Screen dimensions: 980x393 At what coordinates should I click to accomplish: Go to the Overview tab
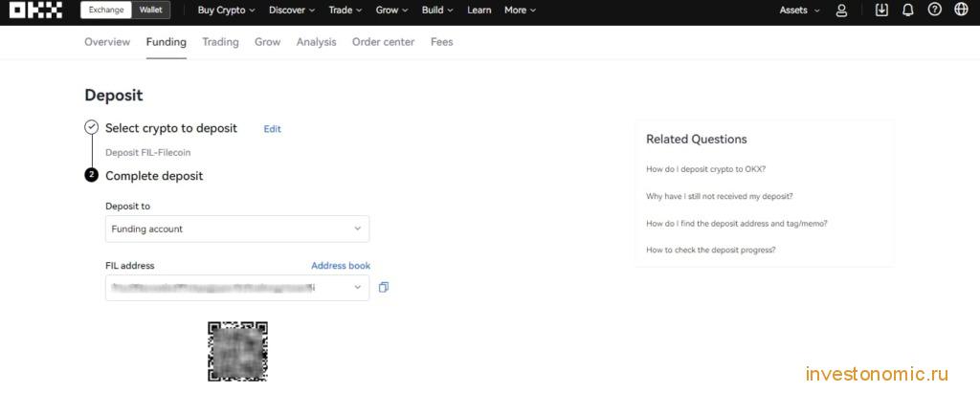coord(107,42)
